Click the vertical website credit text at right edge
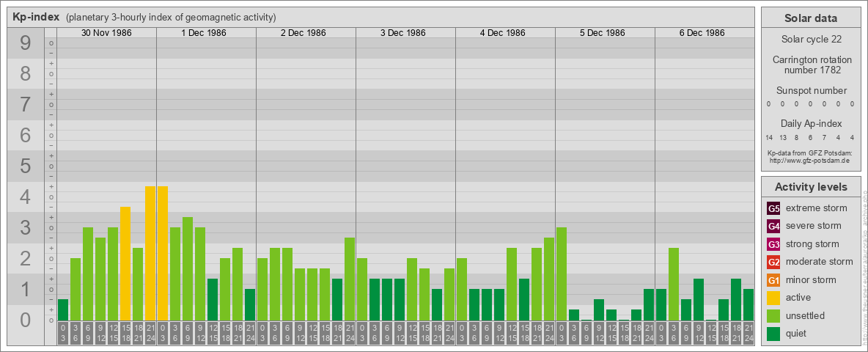This screenshot has width=868, height=352. point(864,264)
